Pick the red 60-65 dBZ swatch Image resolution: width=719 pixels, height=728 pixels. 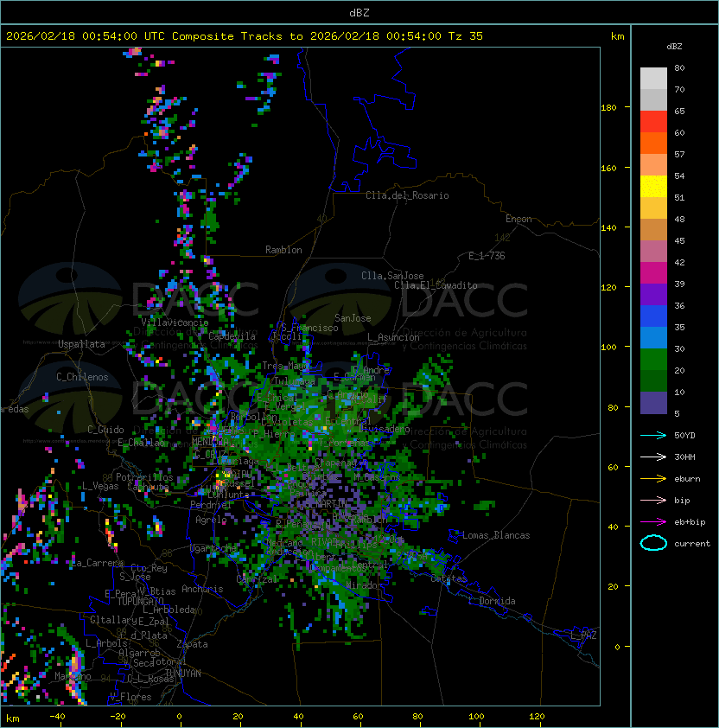pos(653,122)
